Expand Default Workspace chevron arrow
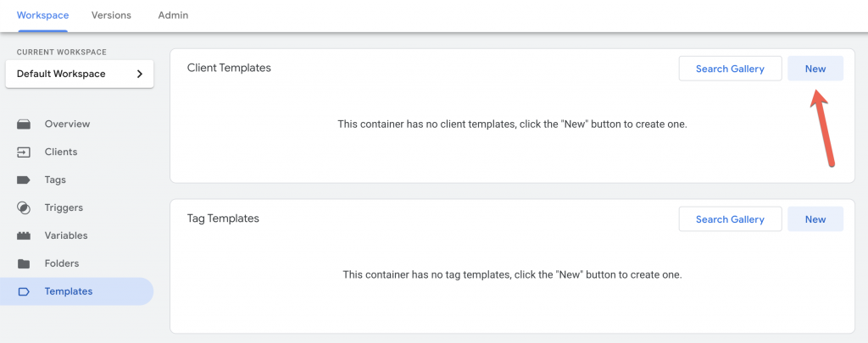This screenshot has width=868, height=343. [140, 75]
